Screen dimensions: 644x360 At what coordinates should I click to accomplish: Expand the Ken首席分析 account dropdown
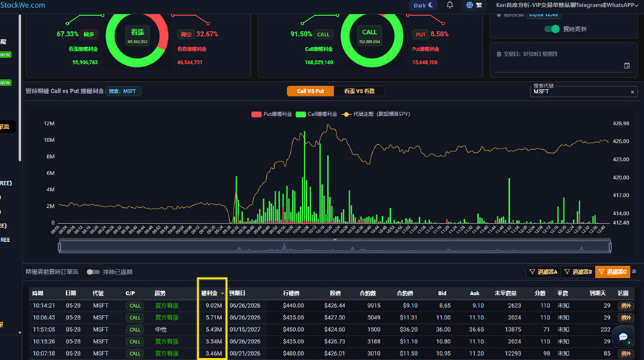(x=567, y=5)
